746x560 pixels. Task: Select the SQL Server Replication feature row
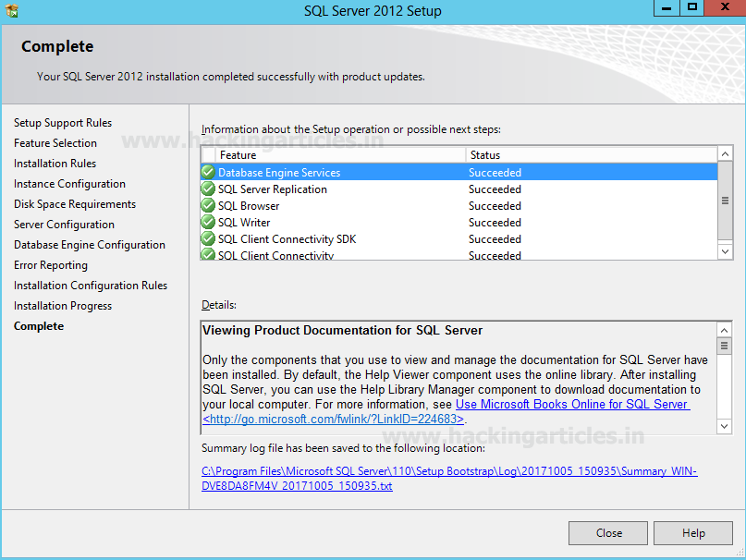(459, 189)
